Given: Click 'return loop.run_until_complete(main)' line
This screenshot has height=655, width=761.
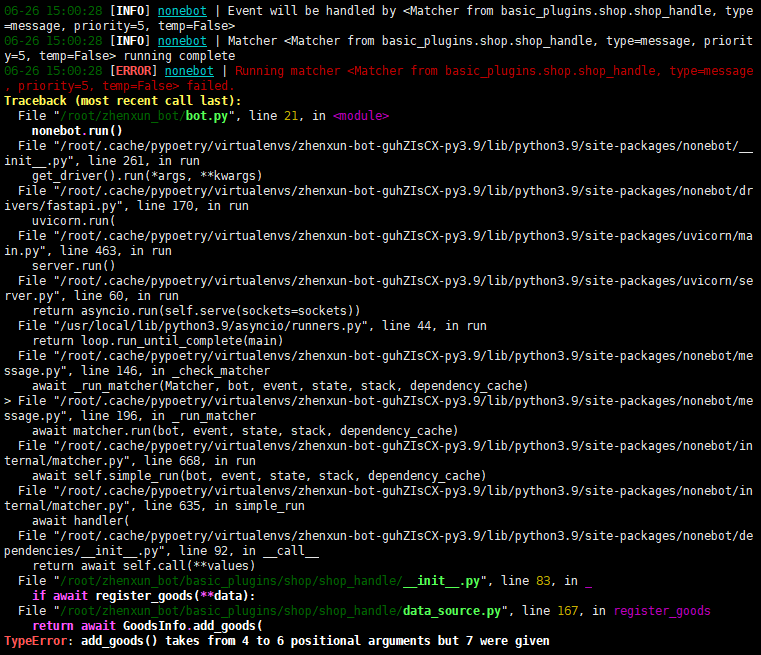Looking at the screenshot, I should [158, 341].
